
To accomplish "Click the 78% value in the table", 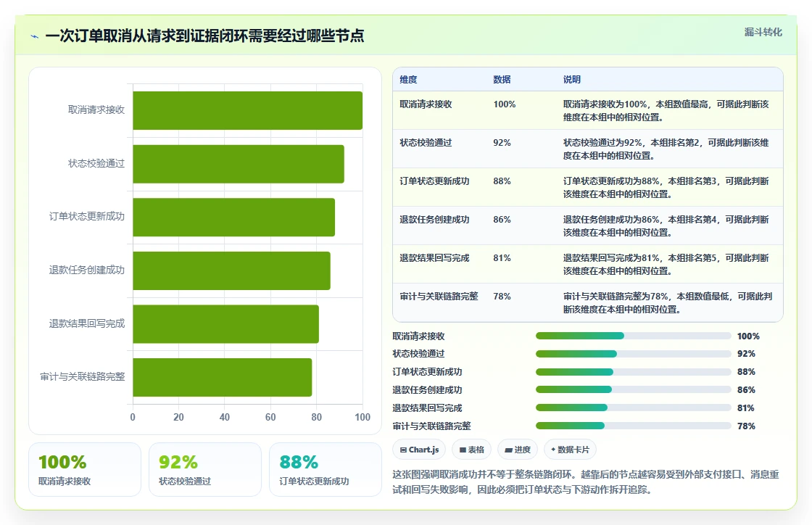I will [x=502, y=296].
